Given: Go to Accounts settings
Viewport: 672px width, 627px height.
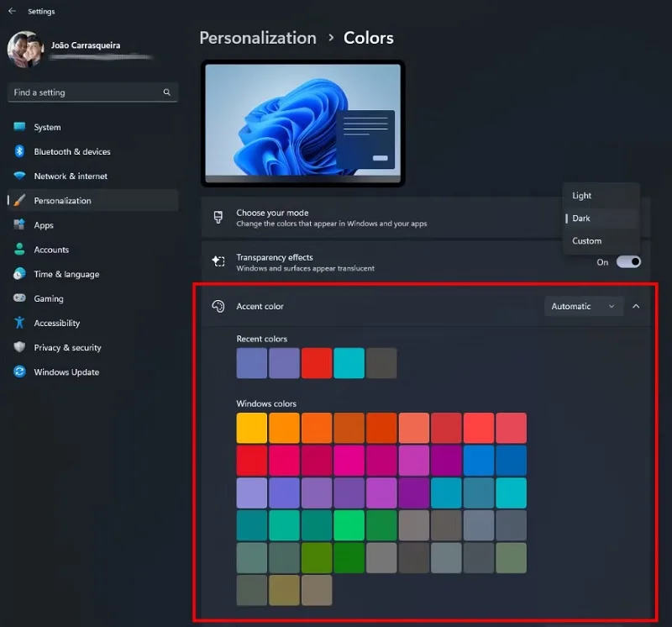Looking at the screenshot, I should coord(93,249).
